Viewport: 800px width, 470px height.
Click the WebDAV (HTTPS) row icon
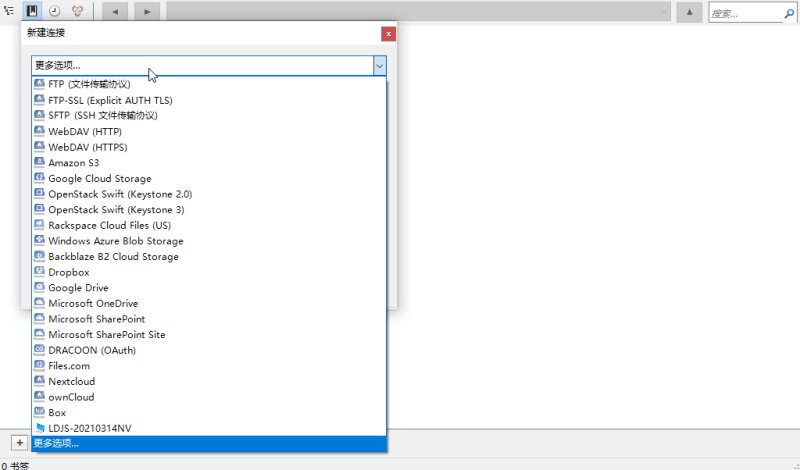pyautogui.click(x=39, y=146)
